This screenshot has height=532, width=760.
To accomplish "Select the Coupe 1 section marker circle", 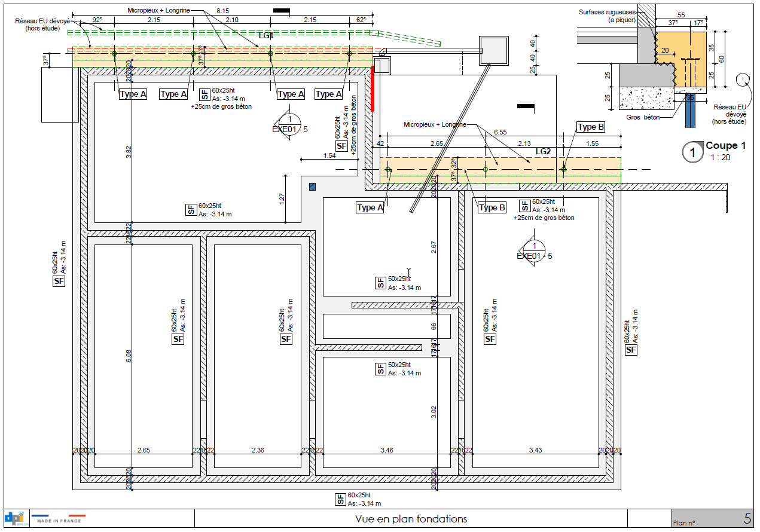I will (x=692, y=151).
